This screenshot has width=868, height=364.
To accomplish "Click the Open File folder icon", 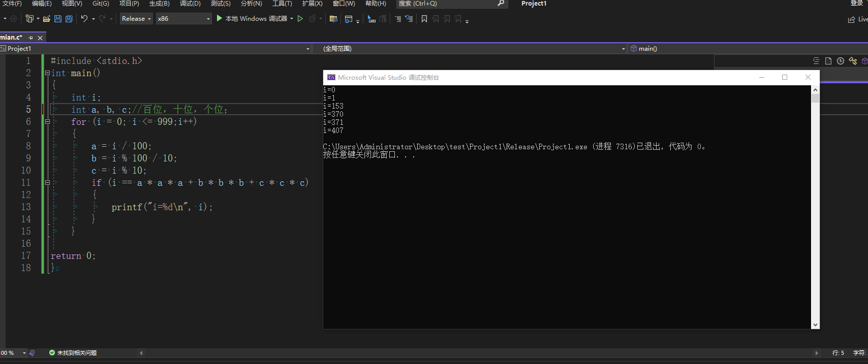I will [x=47, y=19].
